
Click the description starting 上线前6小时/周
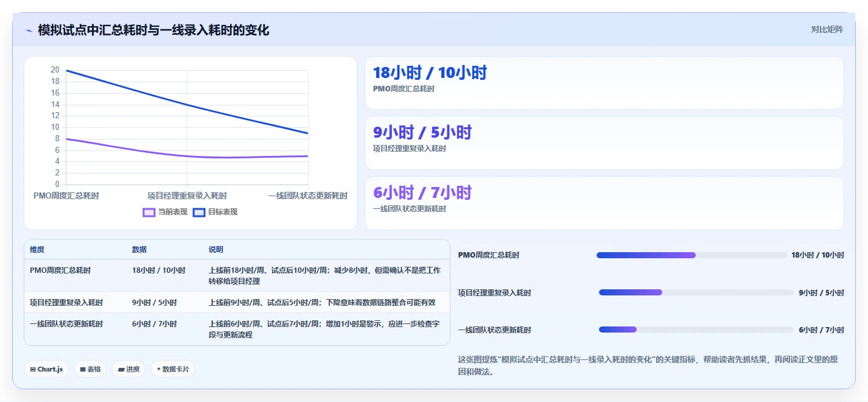point(324,330)
